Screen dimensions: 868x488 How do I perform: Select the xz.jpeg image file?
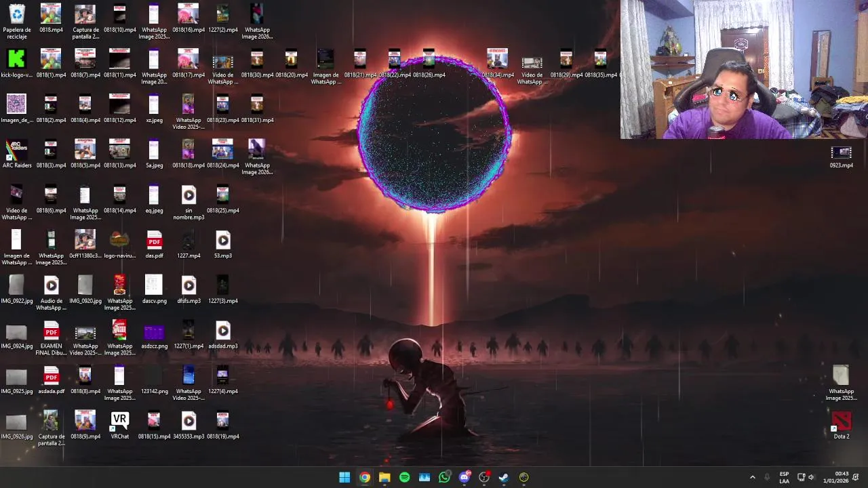154,108
